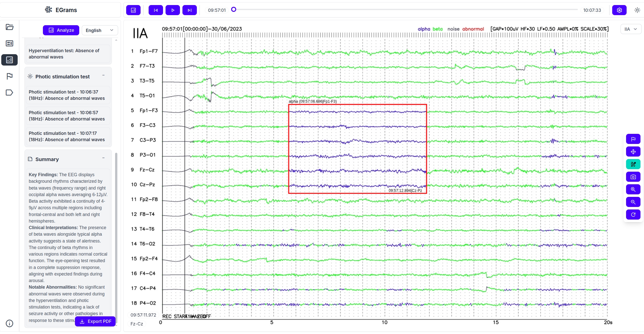Click the tag label icon in sidebar
Screen dimensions: 644x334
tap(9, 93)
